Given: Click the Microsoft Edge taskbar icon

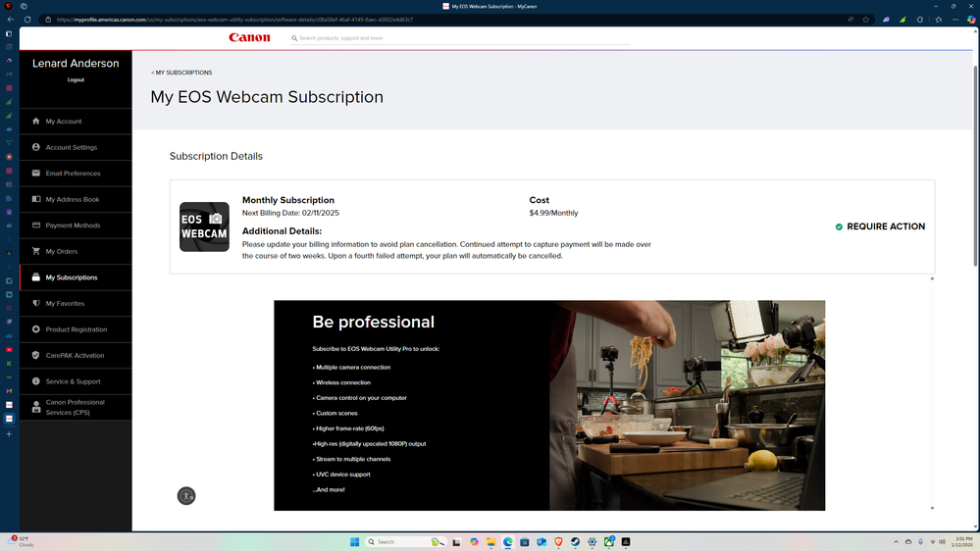Looking at the screenshot, I should 508,541.
